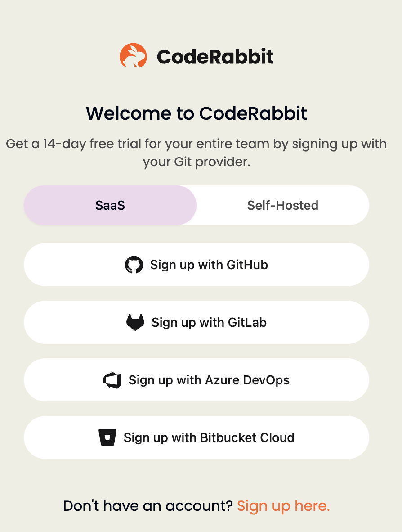Sign up with GitHub
402x532 pixels.
tap(197, 265)
